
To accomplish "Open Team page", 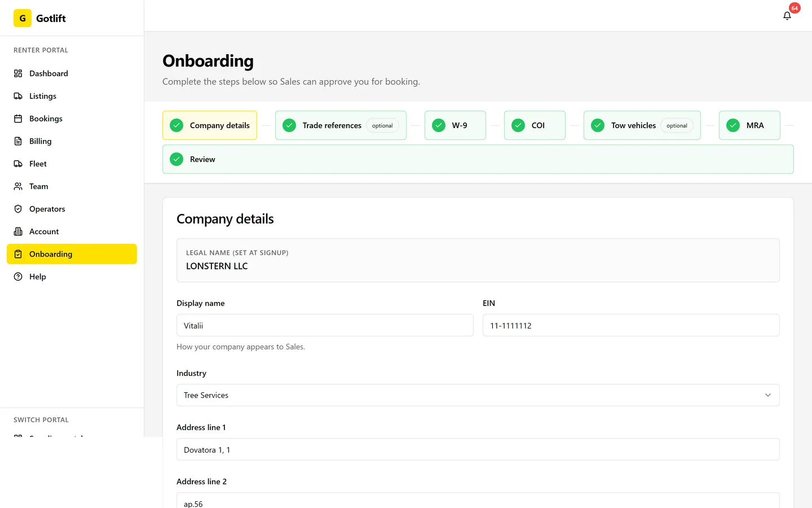I will [x=72, y=186].
